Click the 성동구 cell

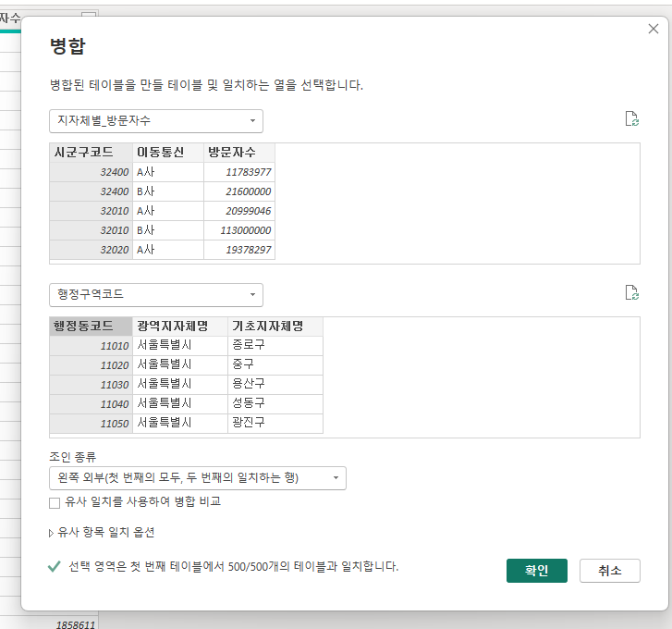coord(275,404)
